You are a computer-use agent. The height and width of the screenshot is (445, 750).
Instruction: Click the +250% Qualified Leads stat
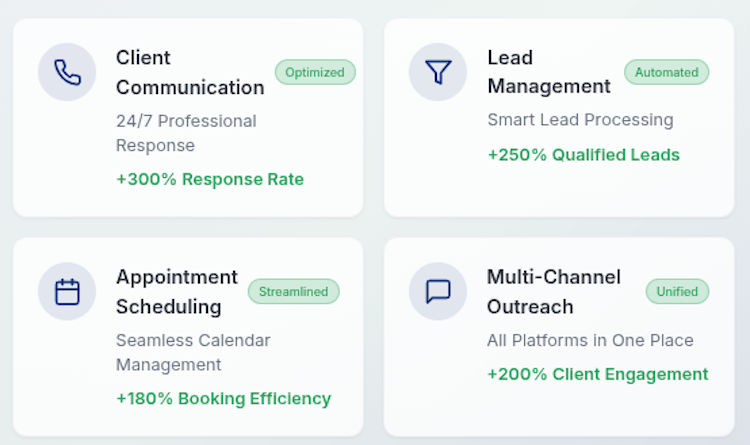(583, 155)
